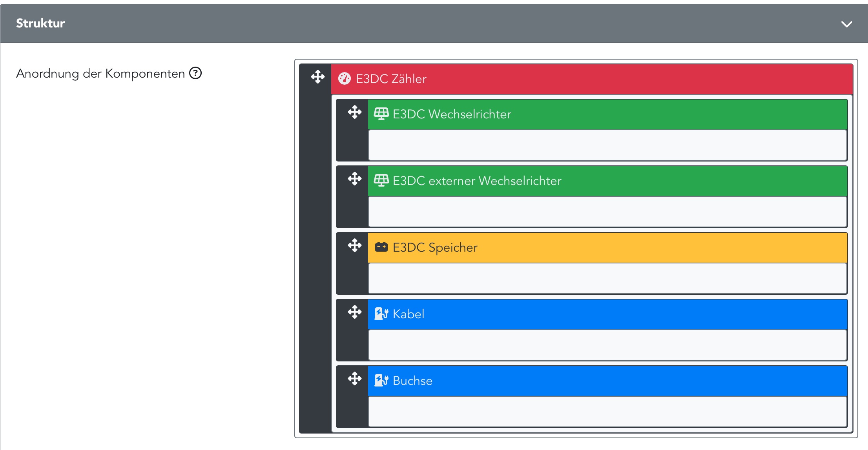Viewport: 868px width, 450px height.
Task: Select the E3DC Zähler red bar
Action: (x=589, y=79)
